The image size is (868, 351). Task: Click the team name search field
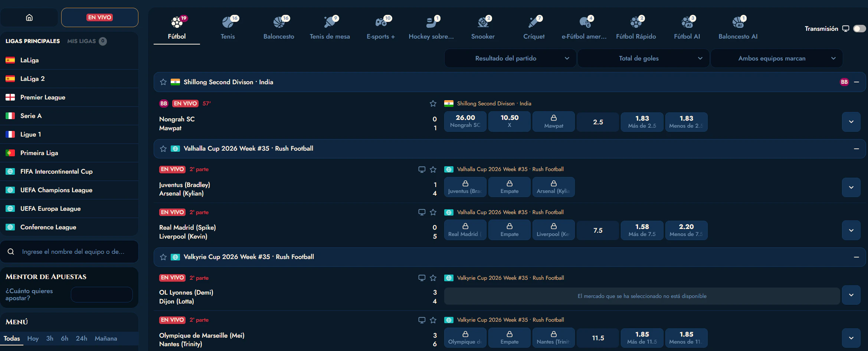(73, 252)
